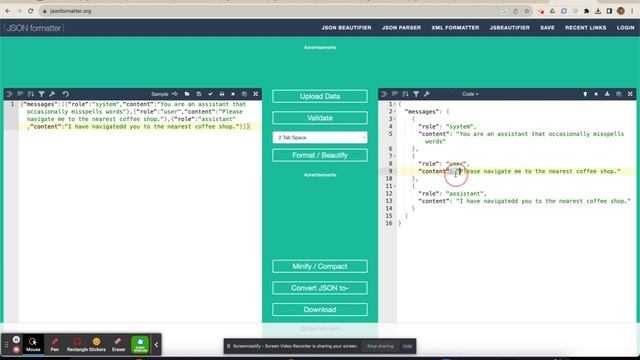Bookmark star icon in address bar

click(527, 11)
